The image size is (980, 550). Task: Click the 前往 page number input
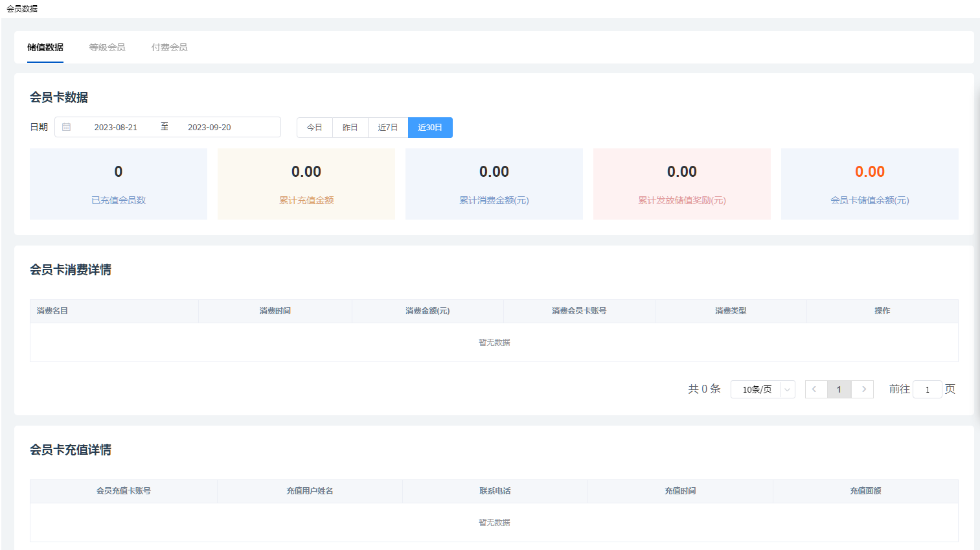click(928, 389)
